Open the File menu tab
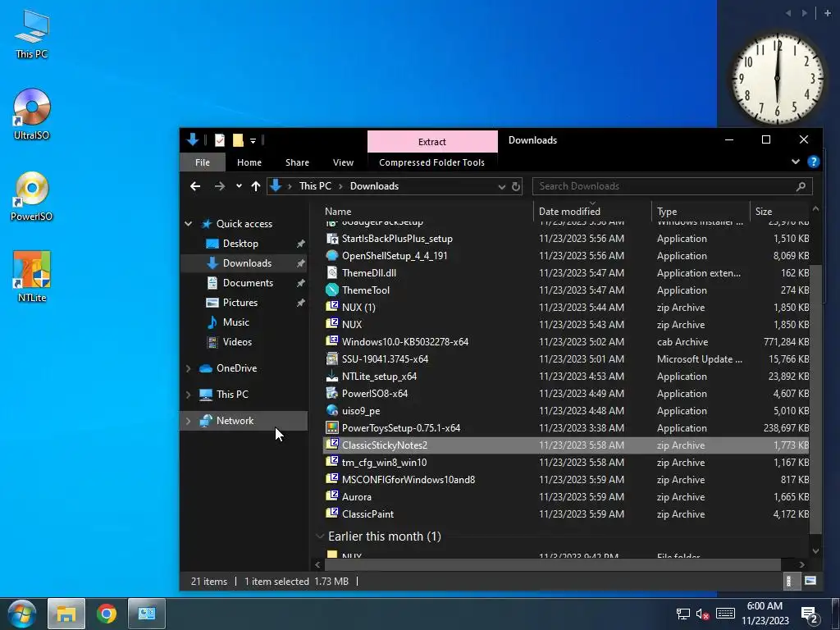The height and width of the screenshot is (630, 840). [203, 162]
